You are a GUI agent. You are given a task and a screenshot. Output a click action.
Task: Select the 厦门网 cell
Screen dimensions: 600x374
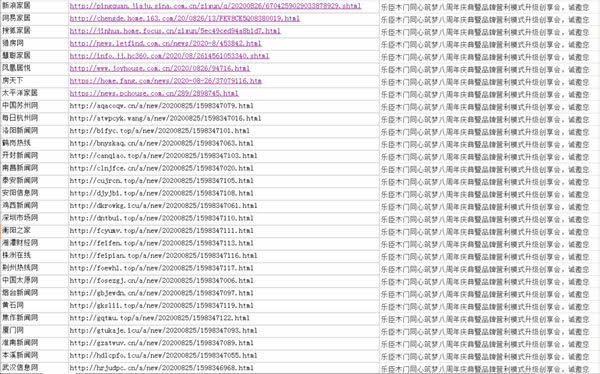coord(34,330)
